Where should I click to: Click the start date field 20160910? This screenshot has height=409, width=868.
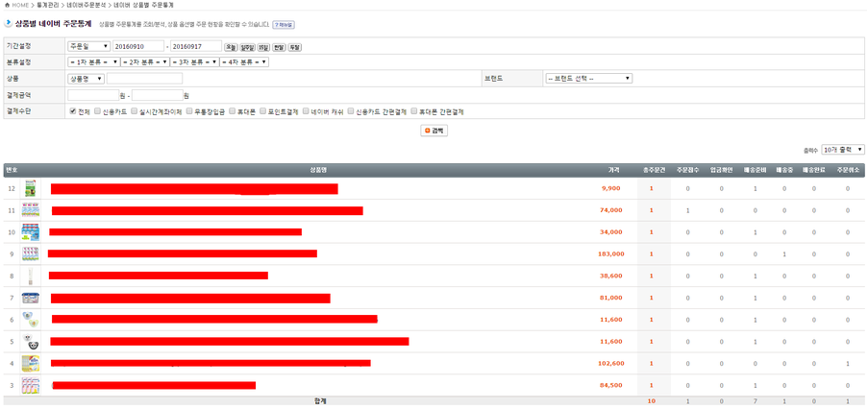[138, 46]
